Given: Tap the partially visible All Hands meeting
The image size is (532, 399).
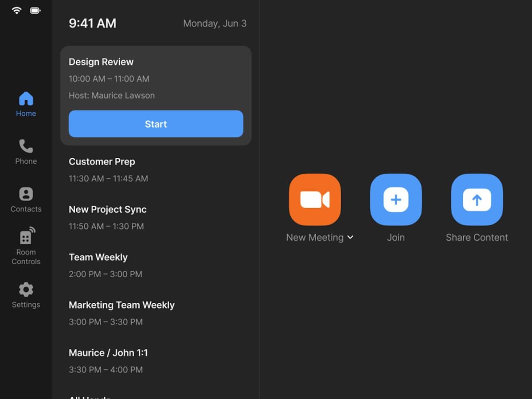Looking at the screenshot, I should 90,396.
